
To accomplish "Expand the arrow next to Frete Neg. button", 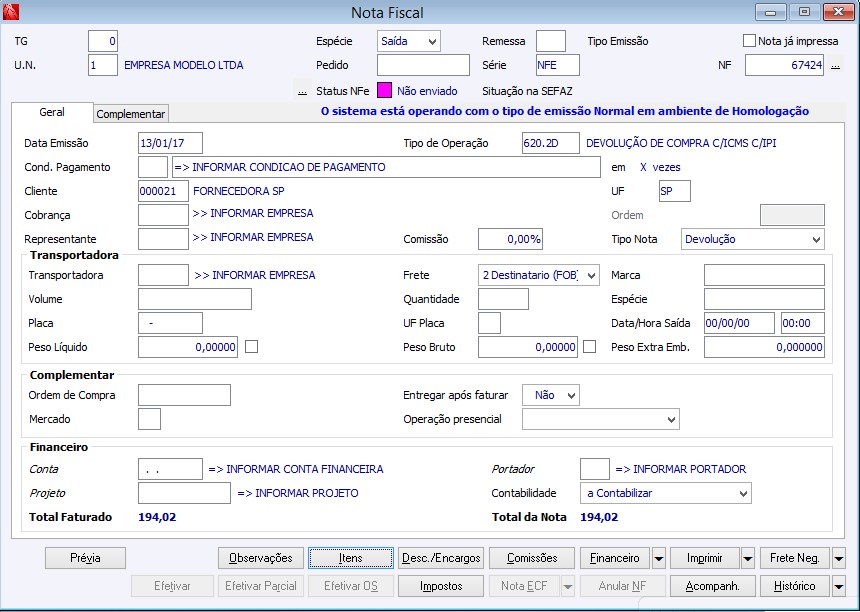I will 839,558.
